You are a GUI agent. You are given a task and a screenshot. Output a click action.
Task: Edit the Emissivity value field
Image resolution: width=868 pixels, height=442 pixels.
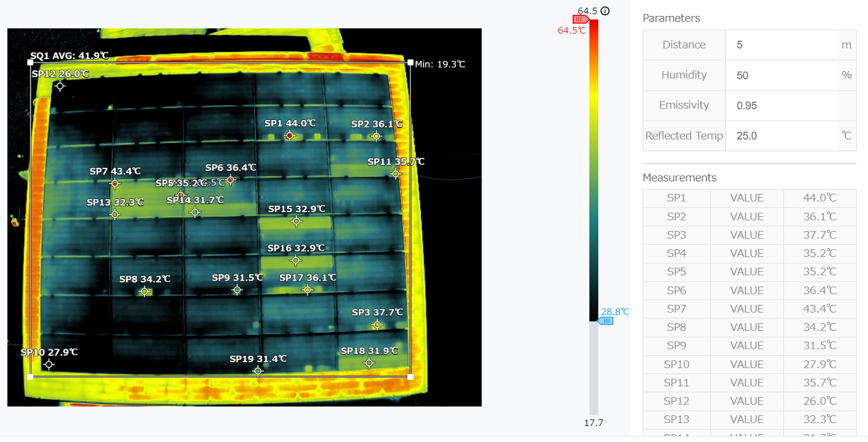(x=781, y=106)
